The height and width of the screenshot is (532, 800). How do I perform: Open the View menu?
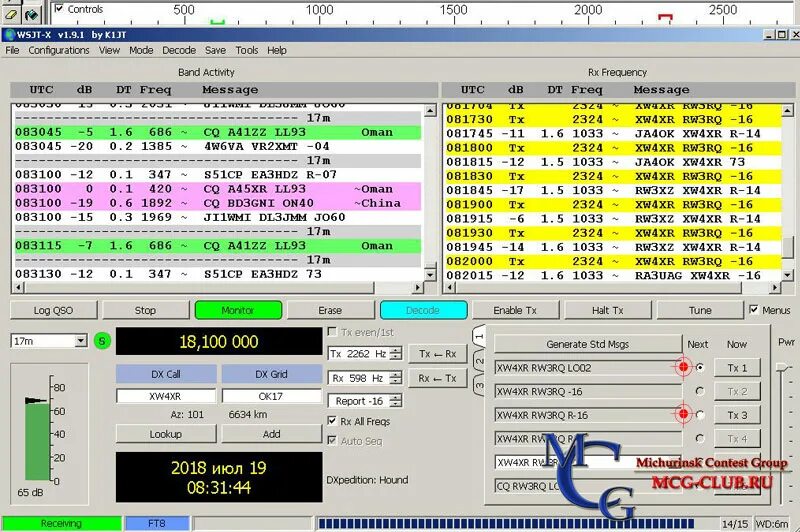(109, 50)
